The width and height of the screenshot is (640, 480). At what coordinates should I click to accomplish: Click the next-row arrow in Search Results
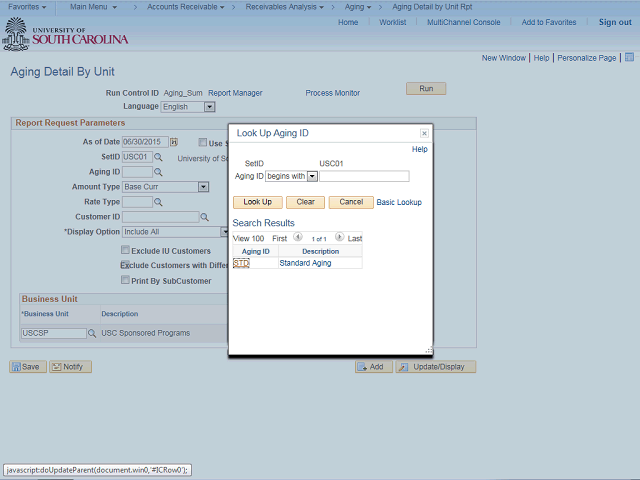(x=339, y=237)
